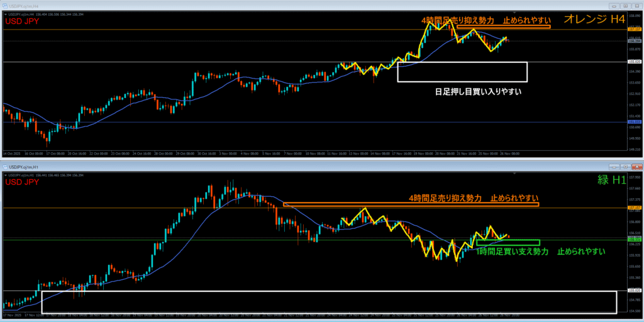Select the orange resistance rectangle in H1 chart
Screen dimensions: 644x322
pyautogui.click(x=411, y=204)
